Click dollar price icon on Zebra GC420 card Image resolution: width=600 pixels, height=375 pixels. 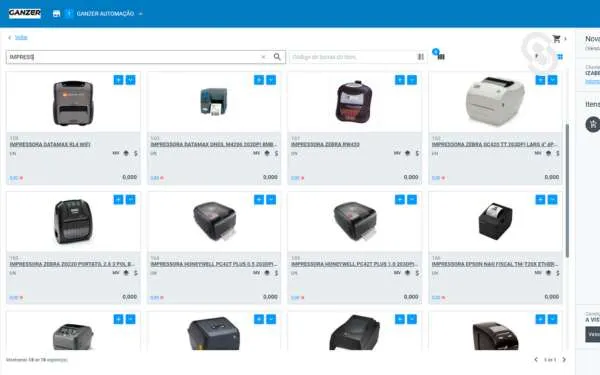click(x=558, y=153)
